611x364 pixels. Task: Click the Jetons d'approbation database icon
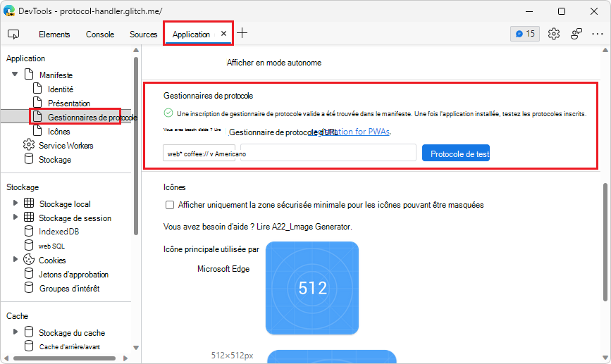point(29,273)
